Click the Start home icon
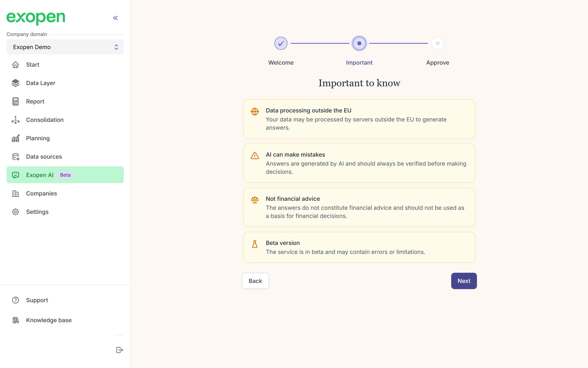Viewport: 588px width, 368px height. 16,65
